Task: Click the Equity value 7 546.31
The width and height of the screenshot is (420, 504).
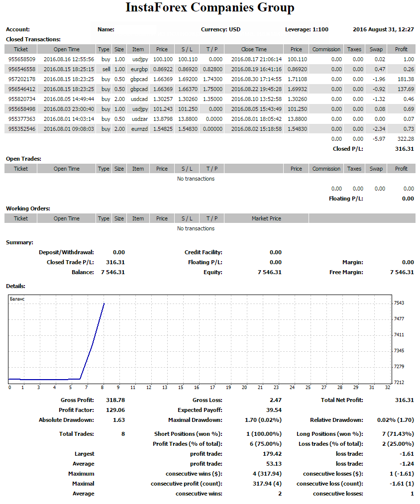Action: click(270, 272)
